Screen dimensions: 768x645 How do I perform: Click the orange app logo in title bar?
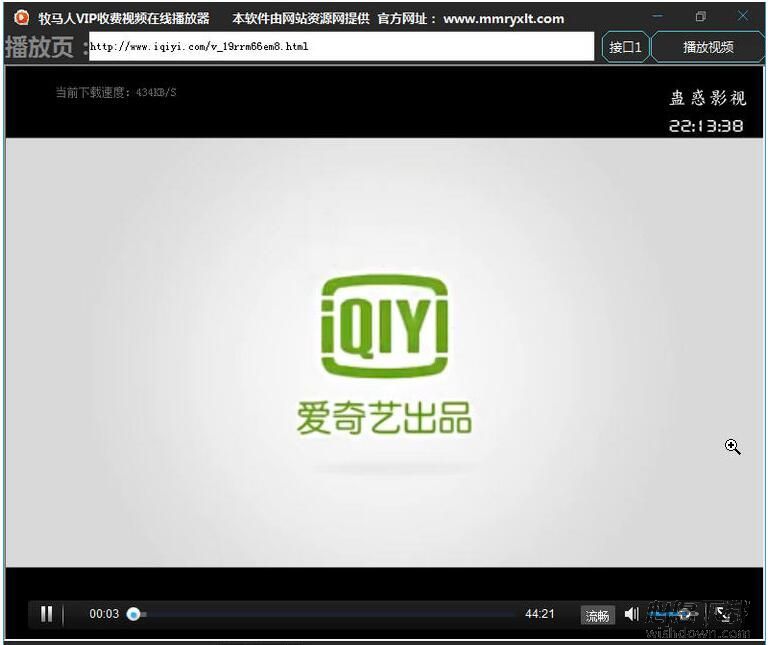click(x=21, y=18)
